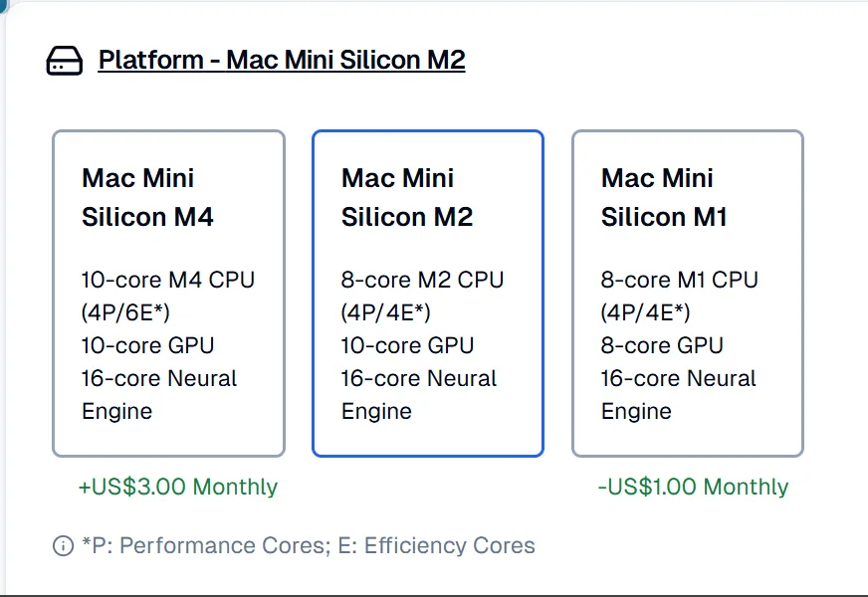The height and width of the screenshot is (597, 868).
Task: Click 10-core GPU in the M4 card
Action: [x=148, y=346]
